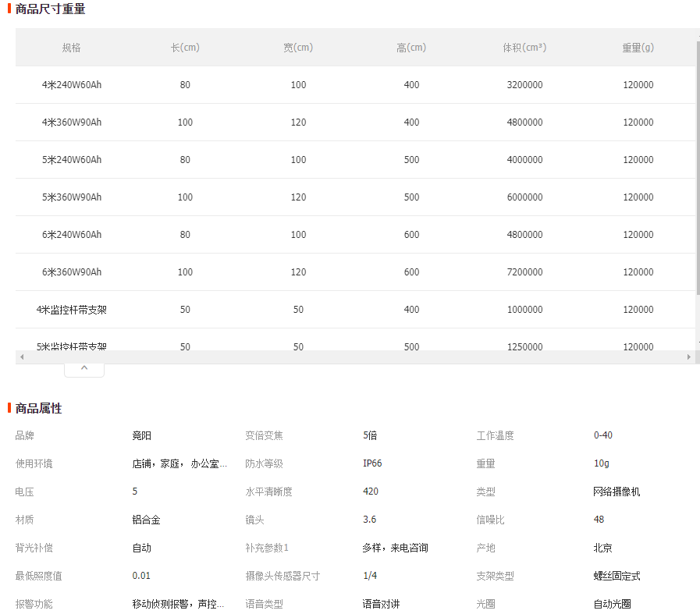
Task: Select the 4米监控杆带支架 row
Action: pos(72,310)
